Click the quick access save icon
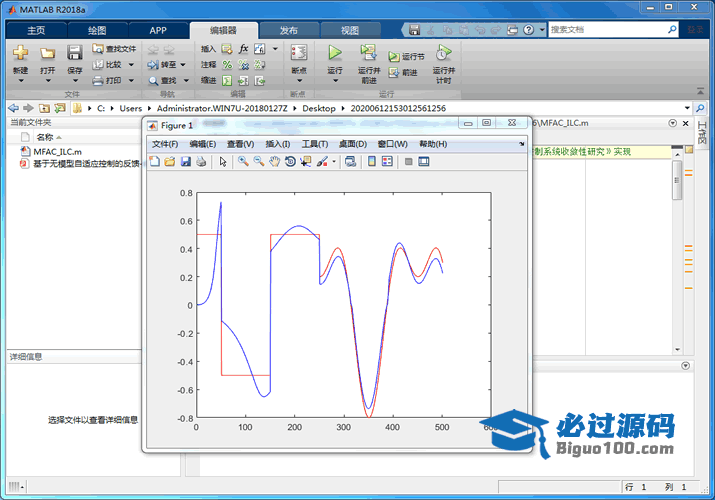Viewport: 715px width, 500px height. click(414, 30)
